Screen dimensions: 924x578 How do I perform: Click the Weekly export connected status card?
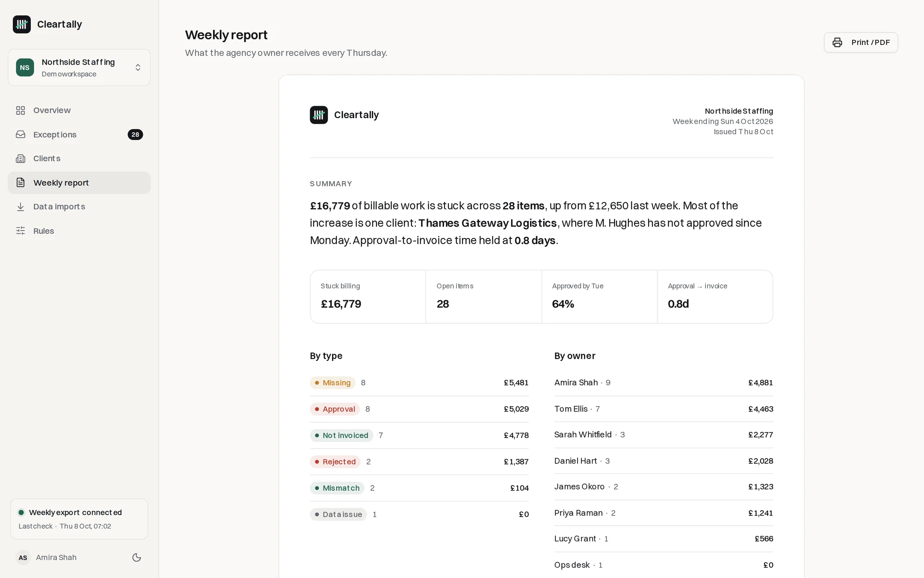click(x=79, y=519)
